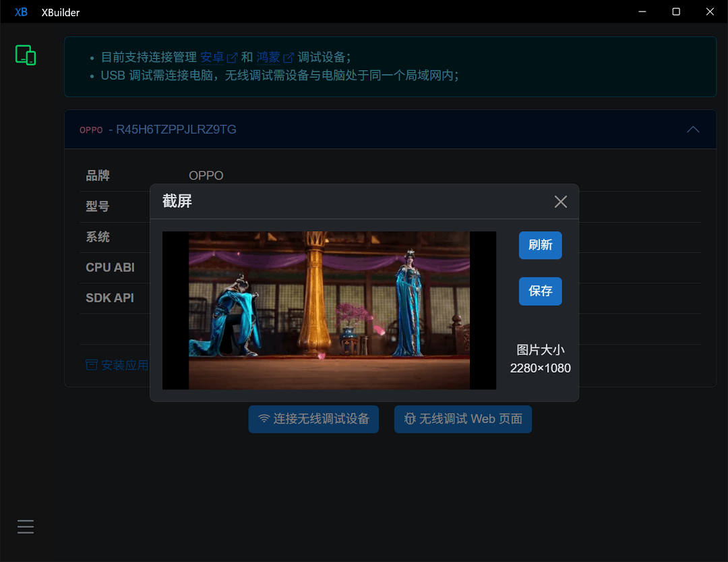
Task: Open the devices panel icon in sidebar
Action: [x=26, y=55]
